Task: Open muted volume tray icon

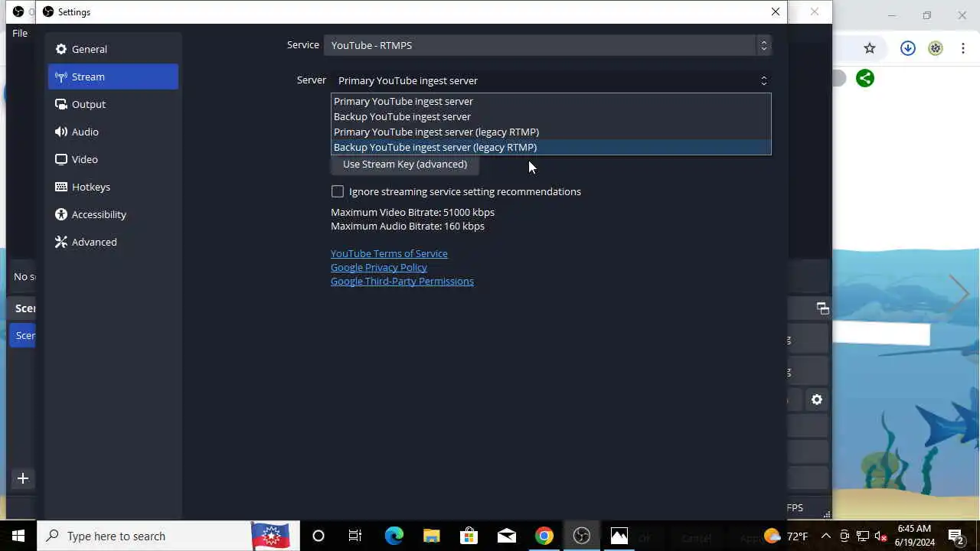Action: click(x=881, y=536)
